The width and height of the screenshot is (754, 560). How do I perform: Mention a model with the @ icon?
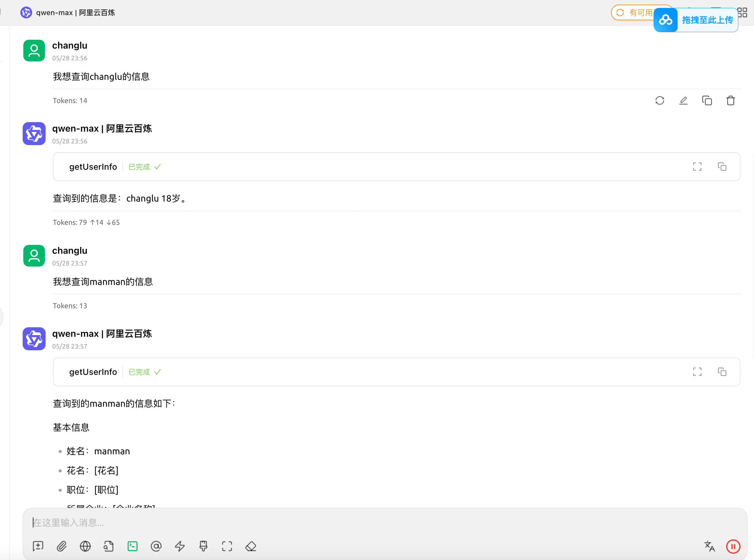[156, 546]
